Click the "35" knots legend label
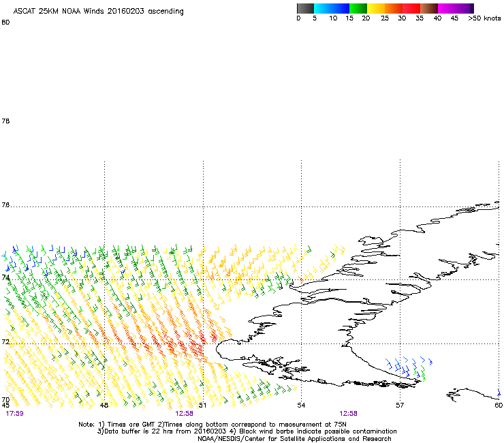 pos(420,18)
